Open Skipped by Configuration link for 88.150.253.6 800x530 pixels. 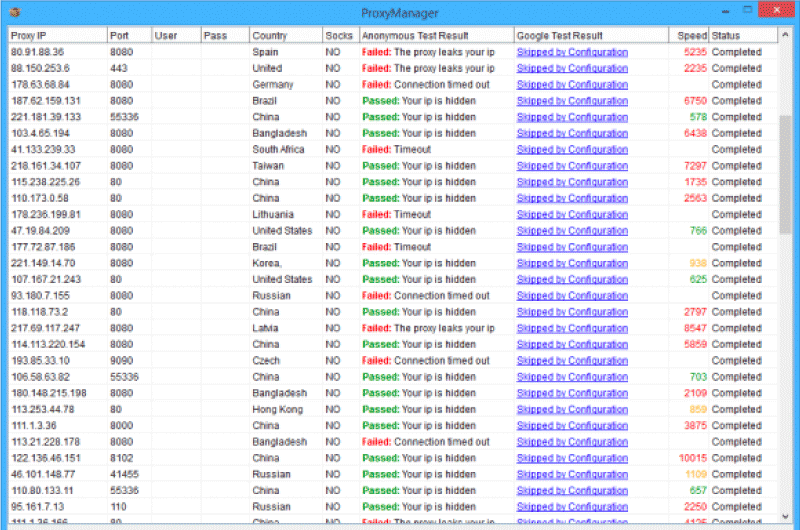coord(572,68)
